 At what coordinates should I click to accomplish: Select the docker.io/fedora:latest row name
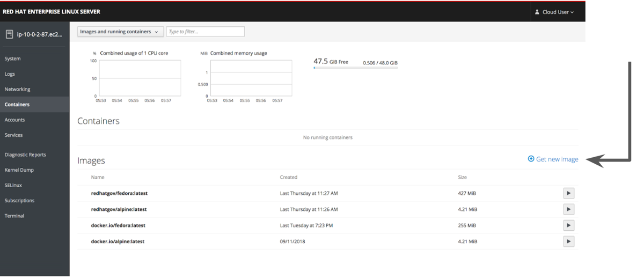coord(118,225)
